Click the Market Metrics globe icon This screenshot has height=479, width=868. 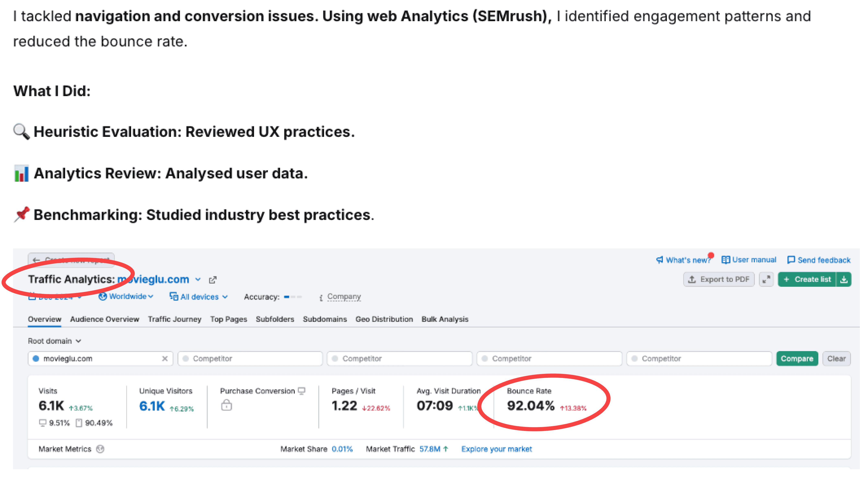pos(100,449)
